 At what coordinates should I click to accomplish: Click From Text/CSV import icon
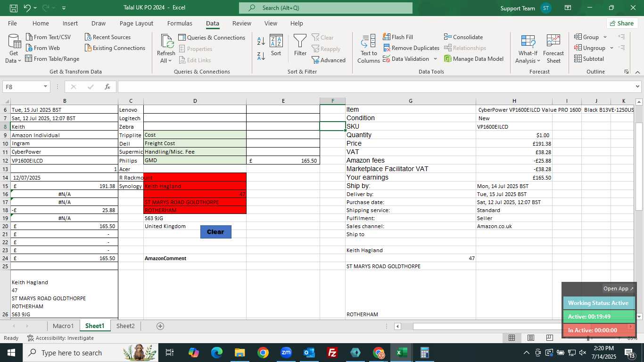pyautogui.click(x=29, y=37)
